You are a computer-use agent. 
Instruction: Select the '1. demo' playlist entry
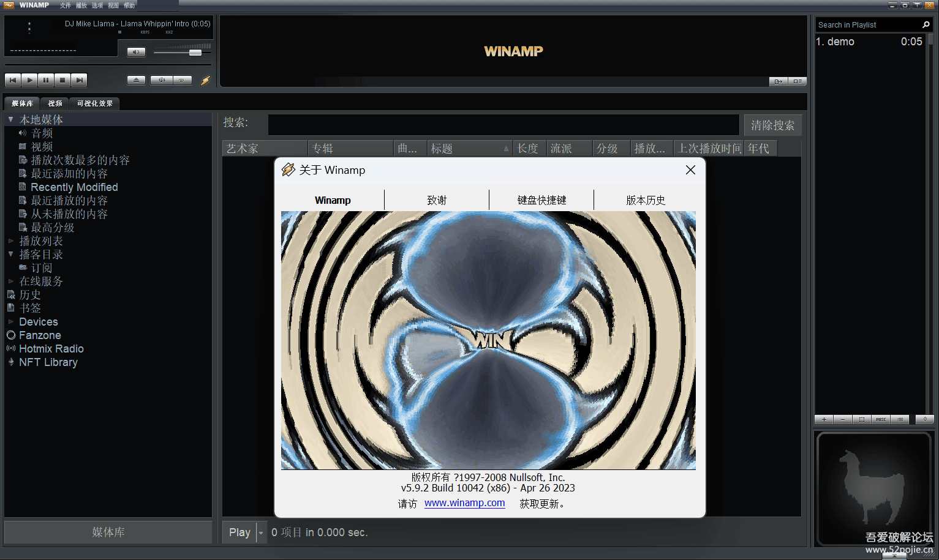869,42
